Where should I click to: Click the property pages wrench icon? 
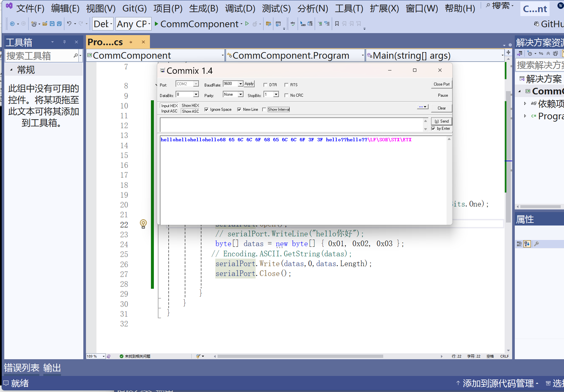tap(536, 244)
